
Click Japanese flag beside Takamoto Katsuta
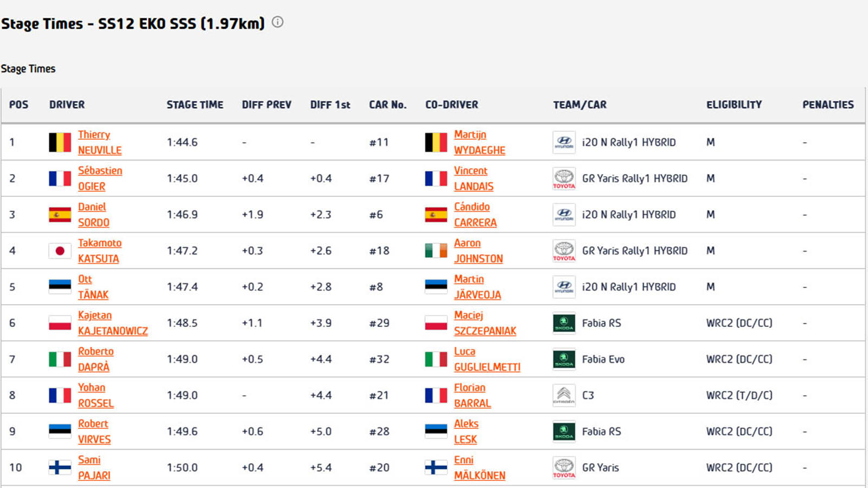[60, 251]
